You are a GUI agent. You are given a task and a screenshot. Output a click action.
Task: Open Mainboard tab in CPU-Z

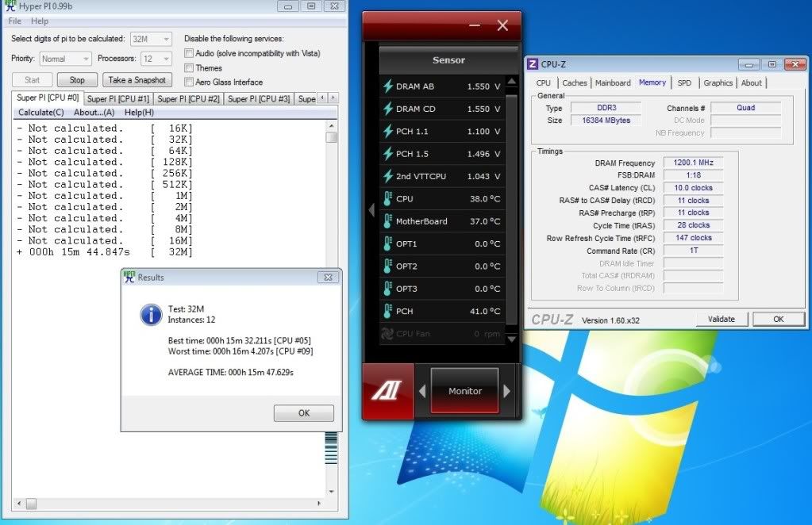613,82
